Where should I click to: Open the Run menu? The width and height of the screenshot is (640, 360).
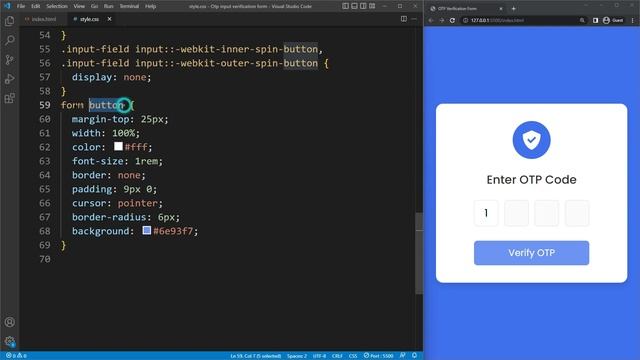coord(108,6)
